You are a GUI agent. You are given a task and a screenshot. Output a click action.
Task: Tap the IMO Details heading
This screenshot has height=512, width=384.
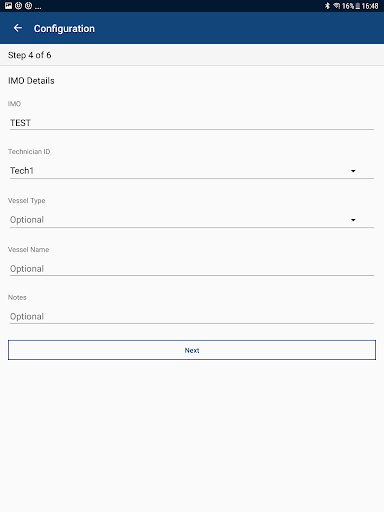tap(31, 81)
